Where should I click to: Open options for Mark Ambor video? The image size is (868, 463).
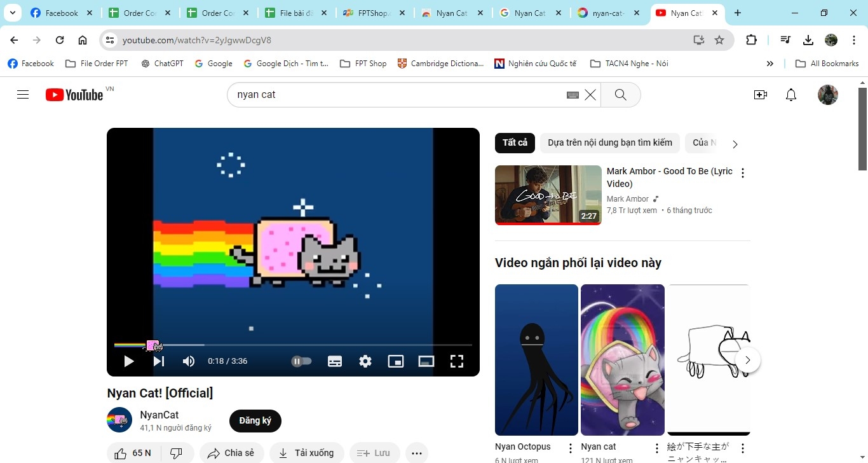point(743,173)
